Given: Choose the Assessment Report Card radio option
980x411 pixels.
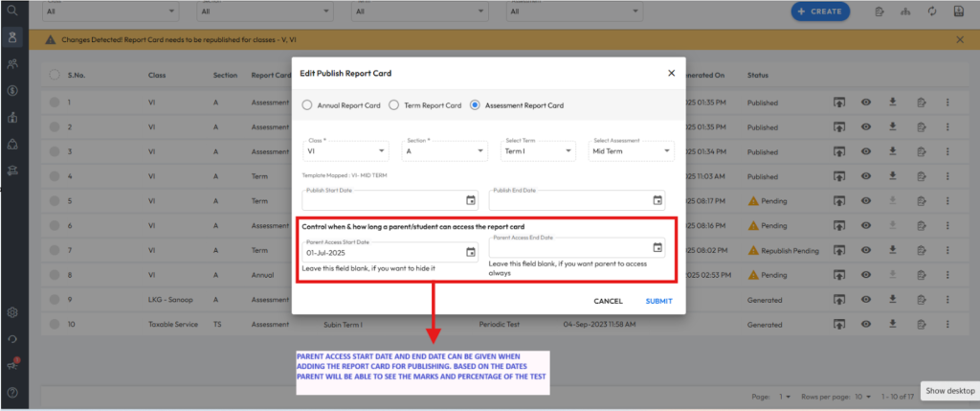Looking at the screenshot, I should (x=475, y=105).
